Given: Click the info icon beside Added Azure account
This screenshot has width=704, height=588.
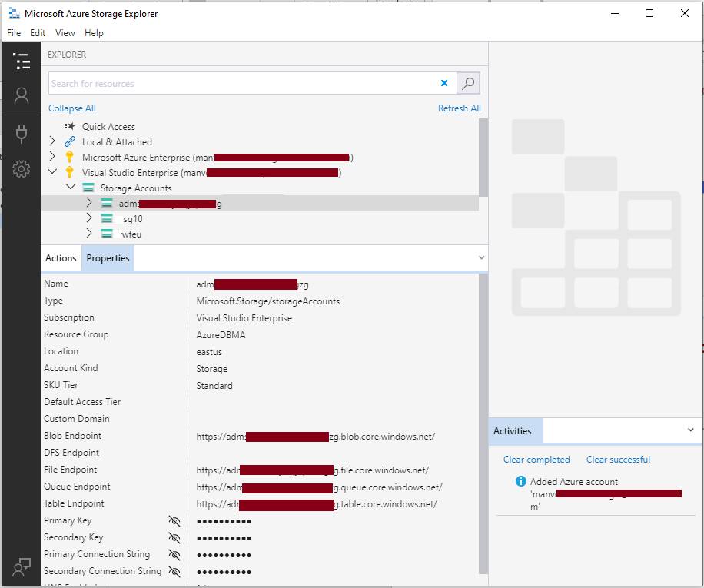Looking at the screenshot, I should coord(521,481).
